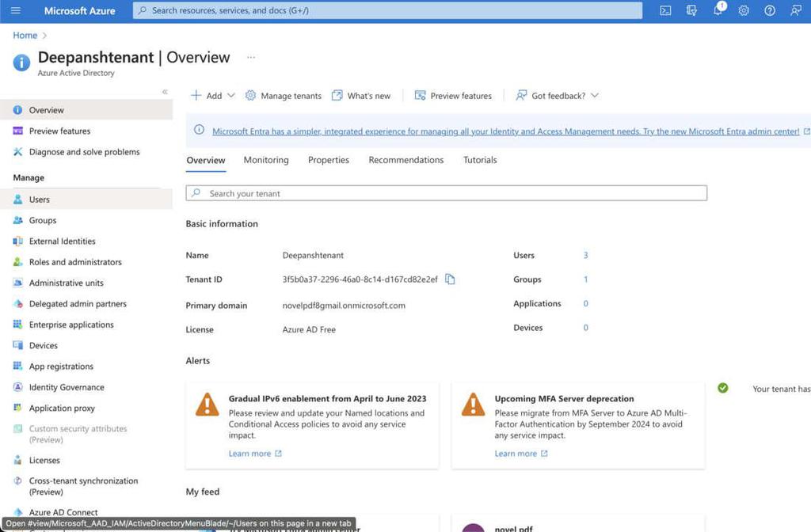Click the Users count 3
Image resolution: width=811 pixels, height=532 pixels.
[x=585, y=255]
